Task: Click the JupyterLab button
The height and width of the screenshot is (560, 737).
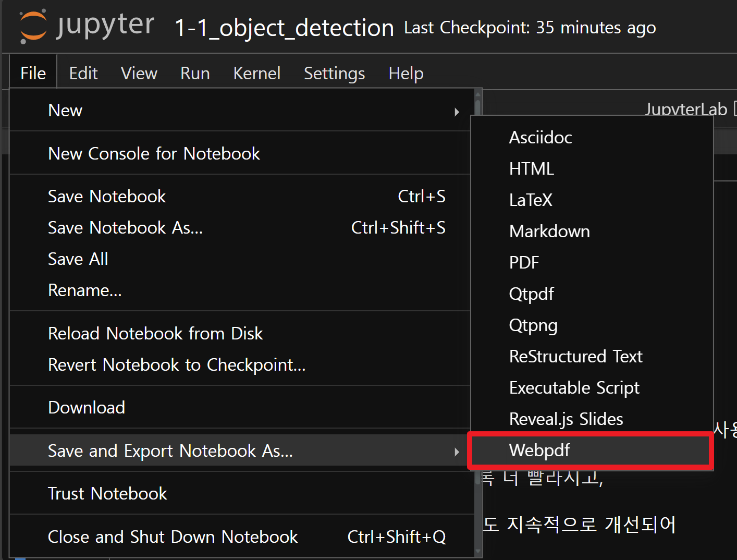Action: coord(690,108)
